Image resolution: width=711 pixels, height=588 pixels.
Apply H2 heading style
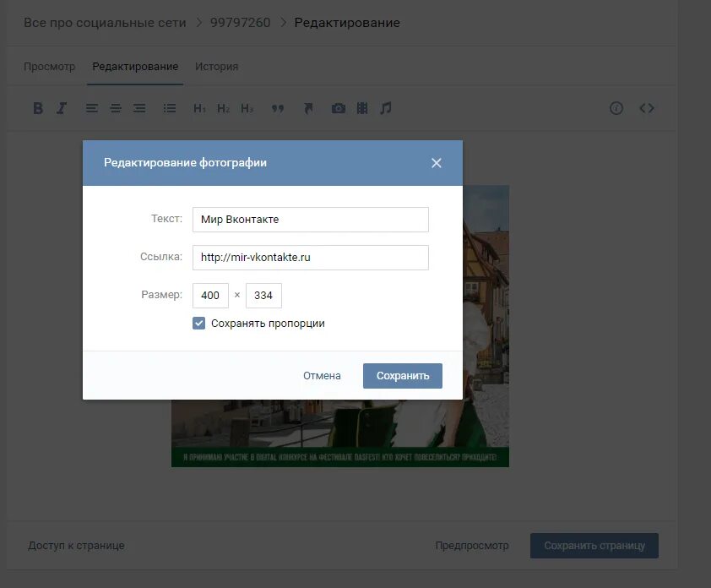[223, 108]
